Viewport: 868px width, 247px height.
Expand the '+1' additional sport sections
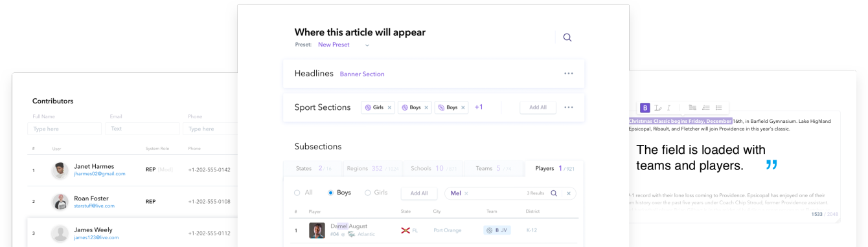[479, 107]
